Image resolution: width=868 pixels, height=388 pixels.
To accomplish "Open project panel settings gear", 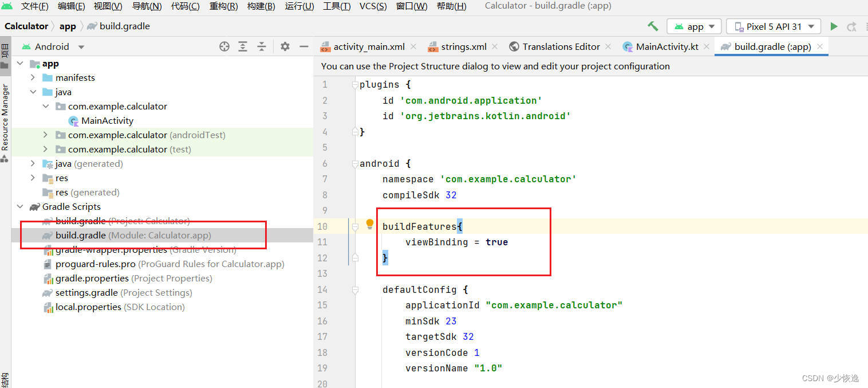I will [x=285, y=46].
